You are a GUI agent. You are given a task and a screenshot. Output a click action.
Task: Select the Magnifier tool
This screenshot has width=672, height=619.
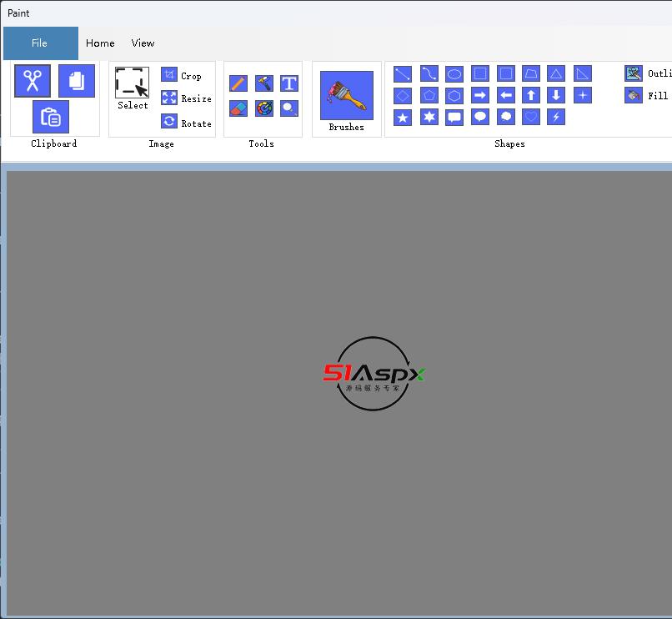click(x=289, y=108)
